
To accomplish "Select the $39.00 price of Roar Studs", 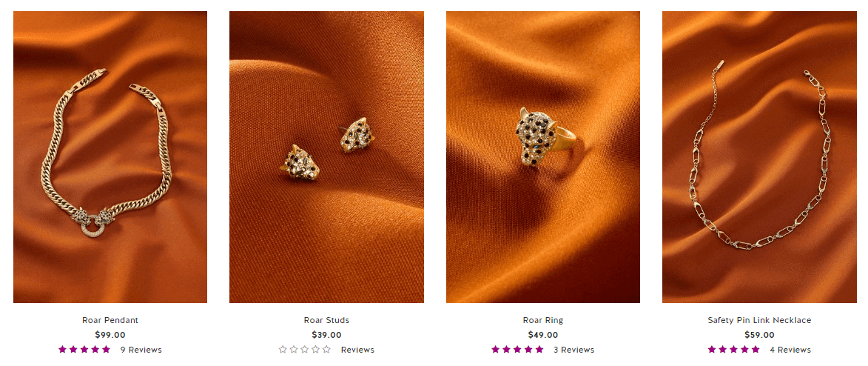I will (326, 335).
